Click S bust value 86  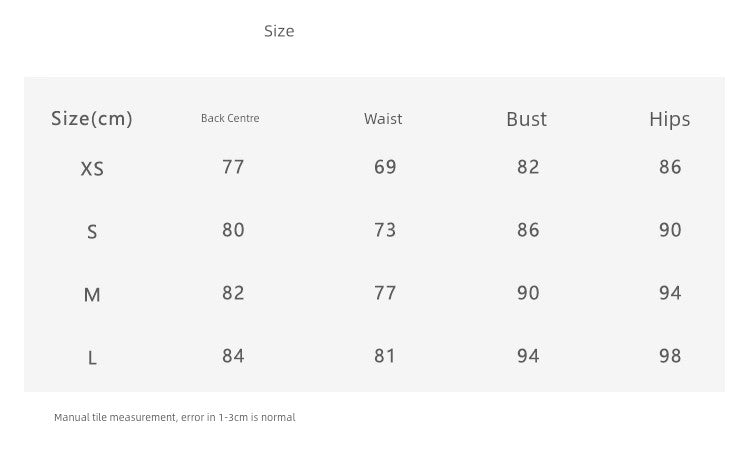pyautogui.click(x=528, y=230)
